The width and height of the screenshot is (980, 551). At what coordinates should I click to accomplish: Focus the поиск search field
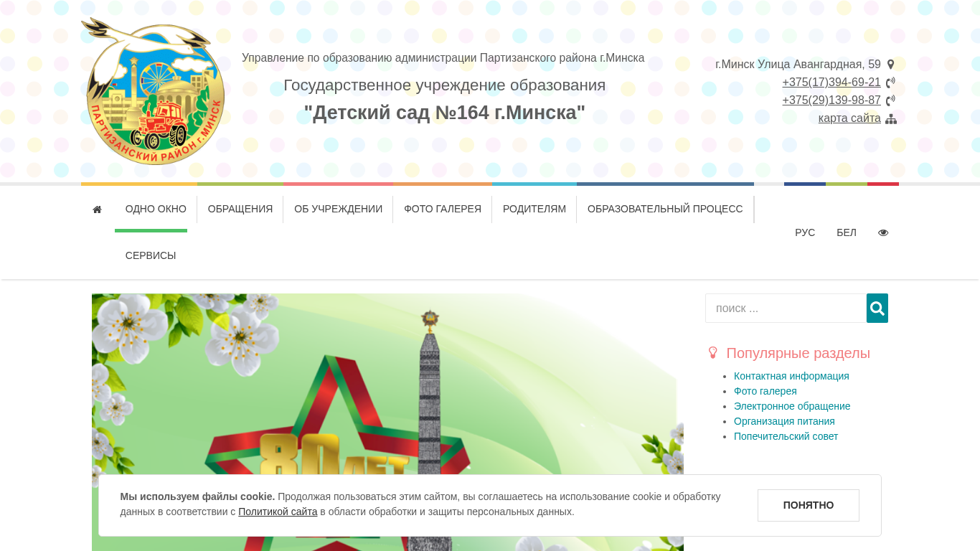coord(786,309)
